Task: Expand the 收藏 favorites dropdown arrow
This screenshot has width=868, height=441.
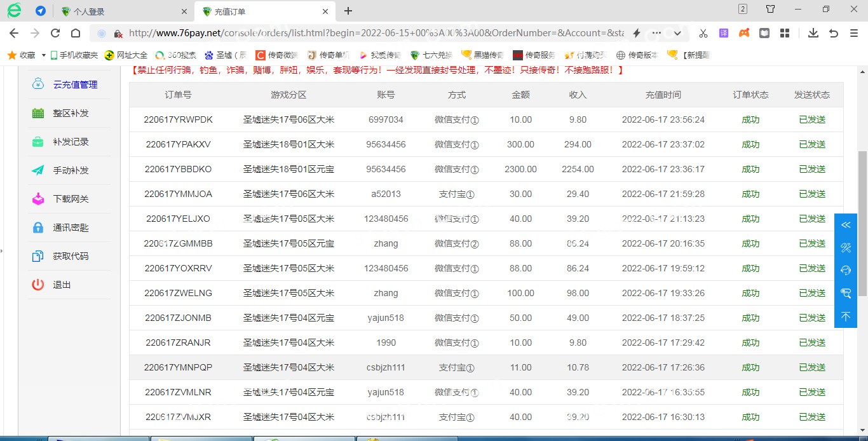Action: tap(44, 55)
